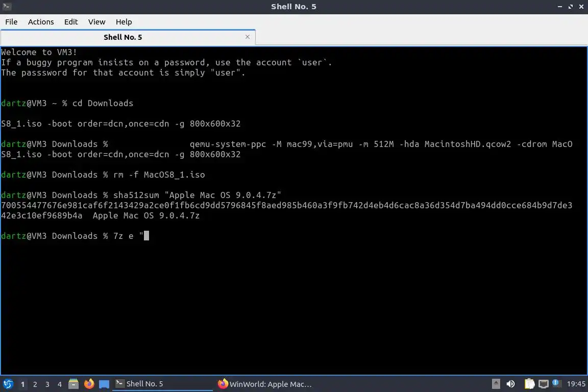Click the 'Welcome to VM3!' line
588x392 pixels.
(39, 52)
